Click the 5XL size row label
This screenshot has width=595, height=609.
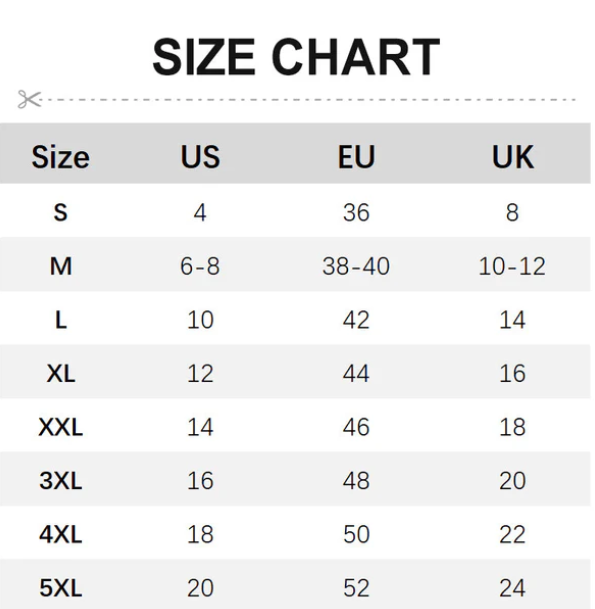coord(61,588)
